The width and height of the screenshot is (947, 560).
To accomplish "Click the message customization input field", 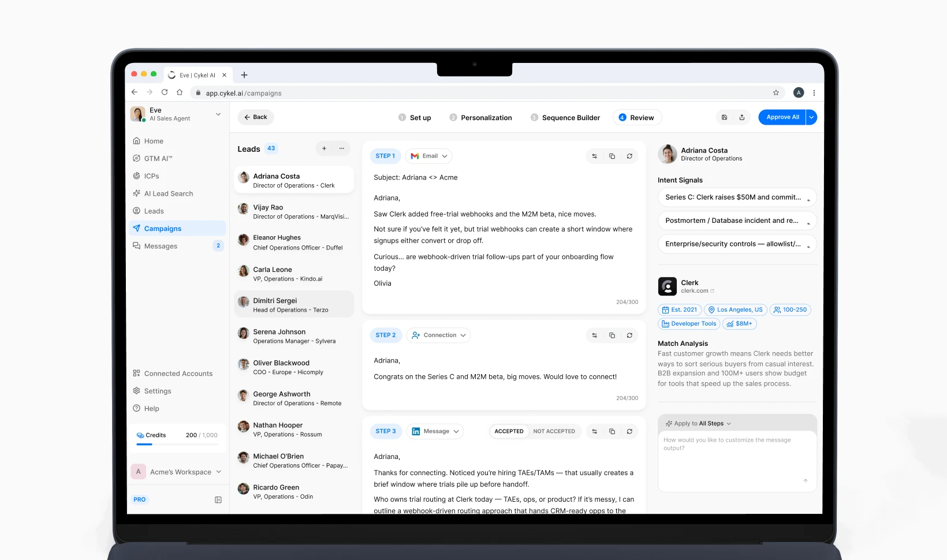I will pyautogui.click(x=737, y=460).
